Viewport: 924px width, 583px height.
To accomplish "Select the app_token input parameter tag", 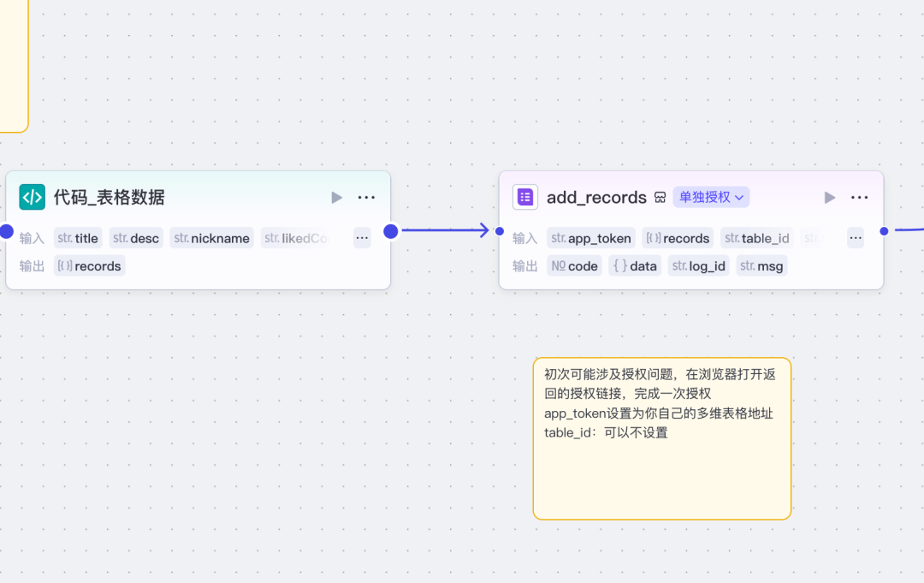I will [591, 238].
